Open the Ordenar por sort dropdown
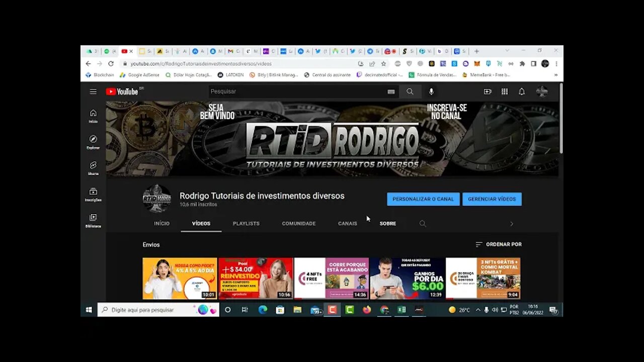 pyautogui.click(x=499, y=244)
